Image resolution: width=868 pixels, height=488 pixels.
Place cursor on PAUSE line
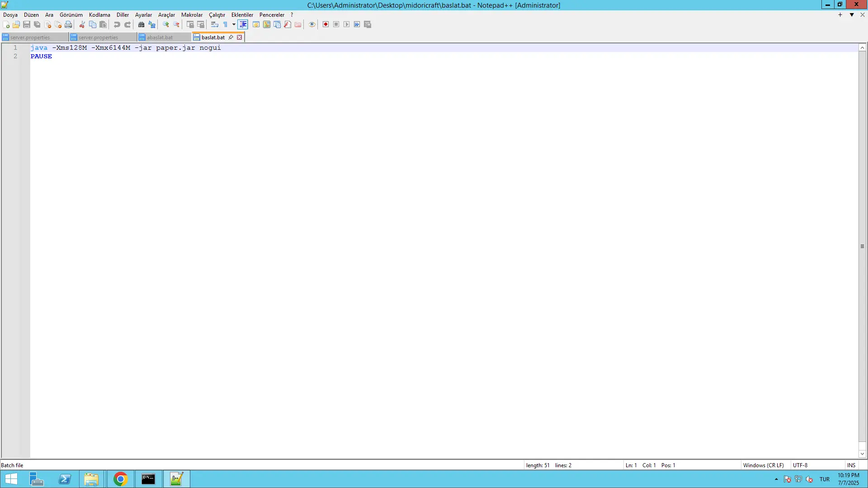(x=41, y=56)
